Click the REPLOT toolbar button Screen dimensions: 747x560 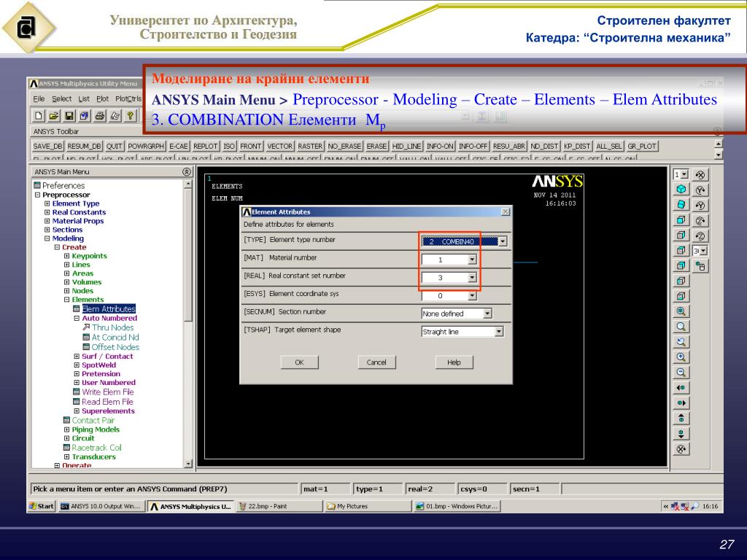pos(205,146)
